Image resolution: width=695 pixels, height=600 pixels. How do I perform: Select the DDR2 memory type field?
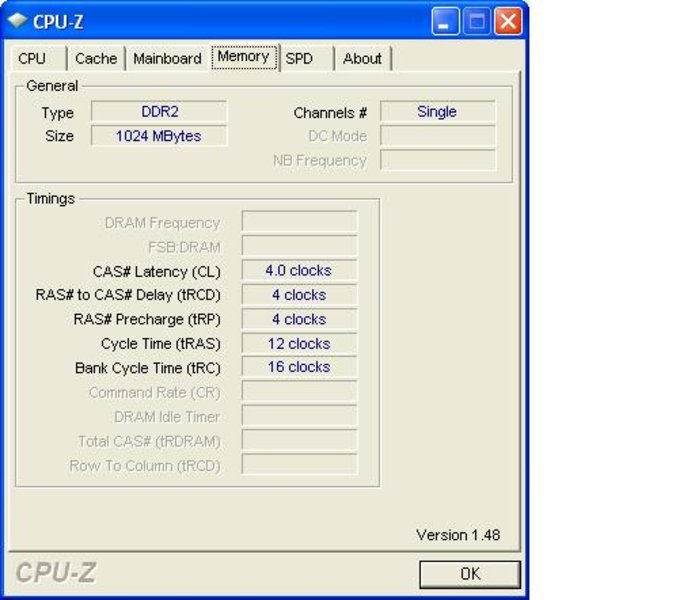tap(160, 111)
